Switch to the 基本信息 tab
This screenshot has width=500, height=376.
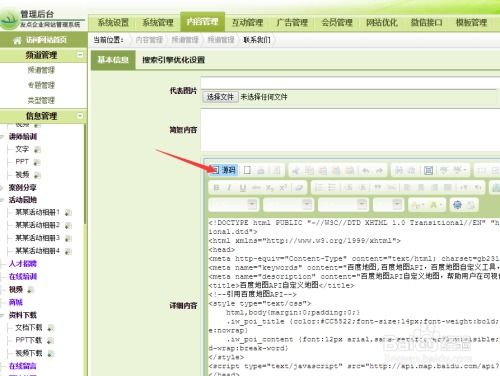[x=113, y=60]
